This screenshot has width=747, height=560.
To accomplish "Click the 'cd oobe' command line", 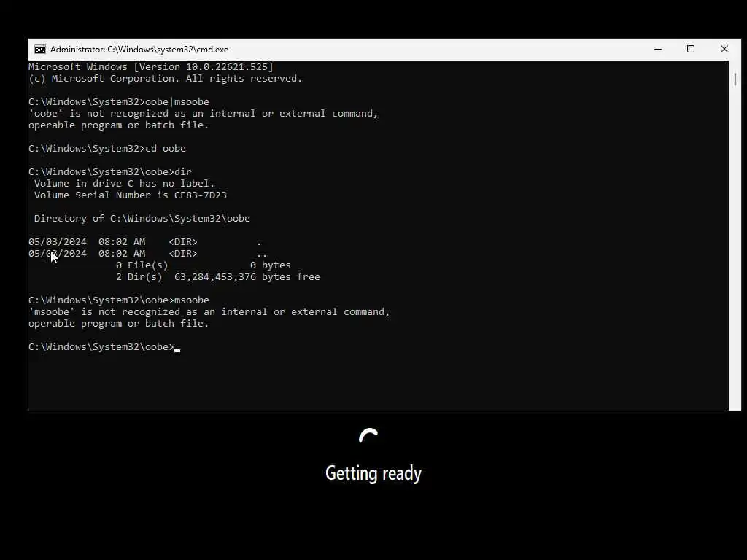I will [107, 149].
